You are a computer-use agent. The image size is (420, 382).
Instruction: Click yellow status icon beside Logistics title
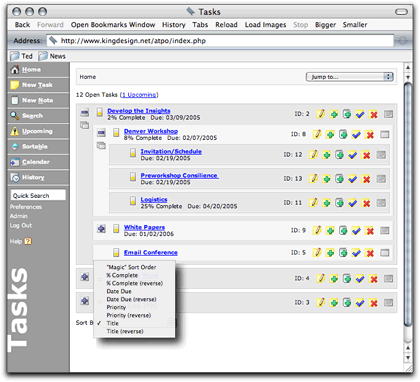[x=133, y=201]
